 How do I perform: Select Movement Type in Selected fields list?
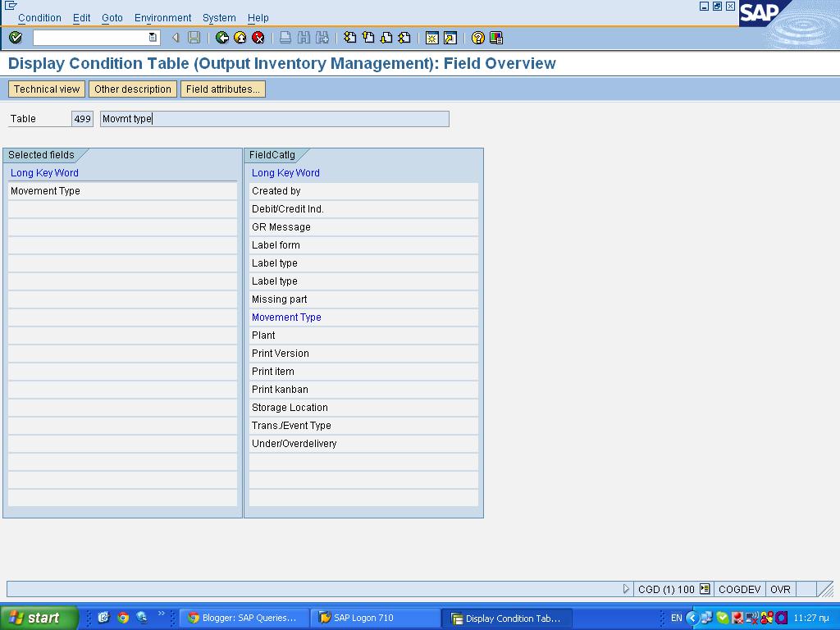pyautogui.click(x=123, y=191)
